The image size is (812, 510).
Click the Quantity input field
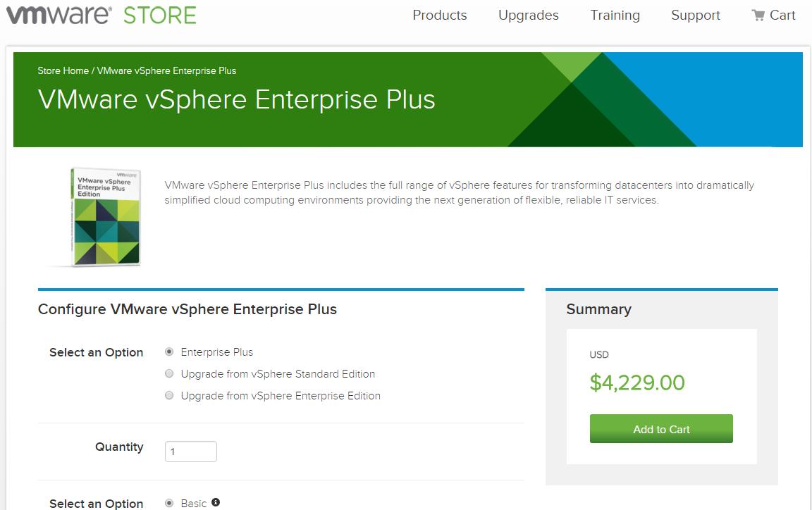pos(191,452)
